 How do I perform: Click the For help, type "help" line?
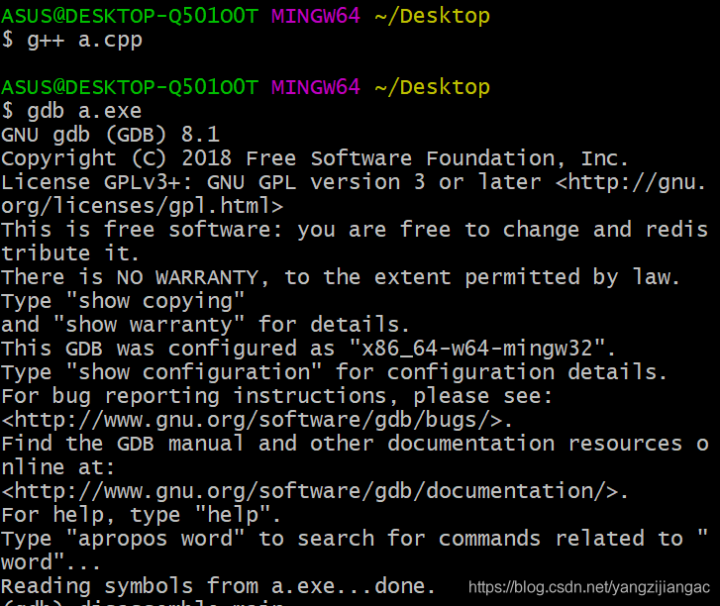141,515
